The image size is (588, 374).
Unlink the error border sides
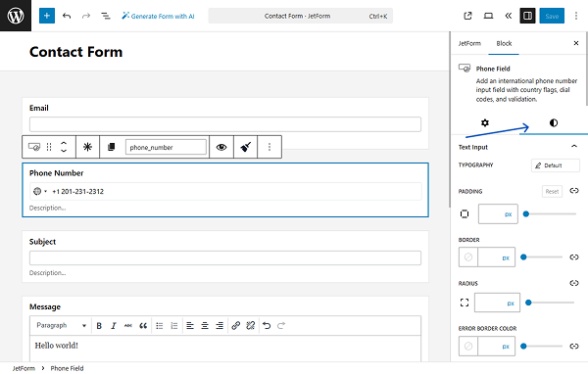574,346
